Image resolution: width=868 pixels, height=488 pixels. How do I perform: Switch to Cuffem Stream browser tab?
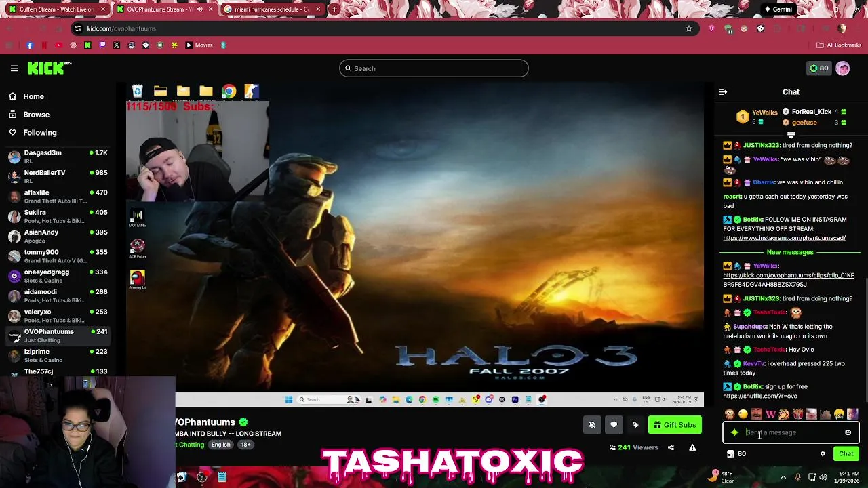[x=56, y=9]
